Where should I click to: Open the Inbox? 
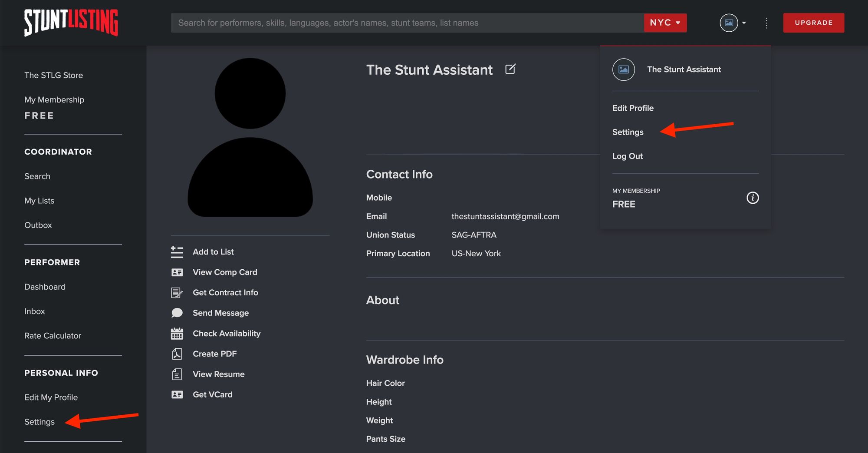tap(35, 311)
